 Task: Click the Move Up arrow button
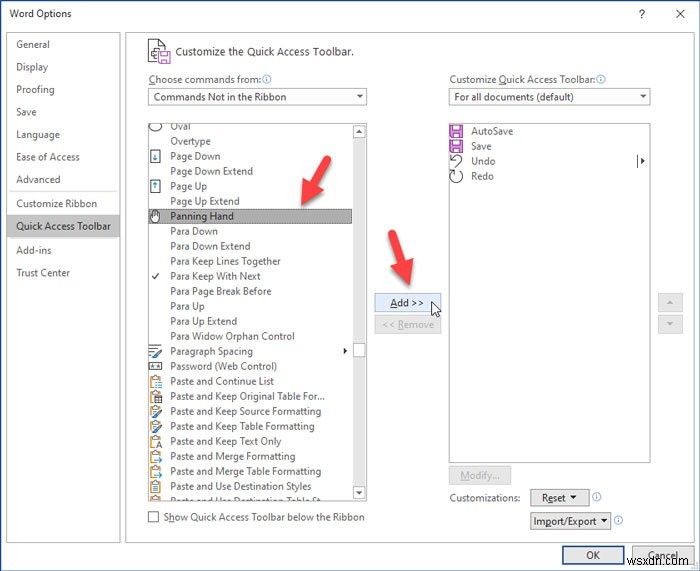[x=670, y=303]
